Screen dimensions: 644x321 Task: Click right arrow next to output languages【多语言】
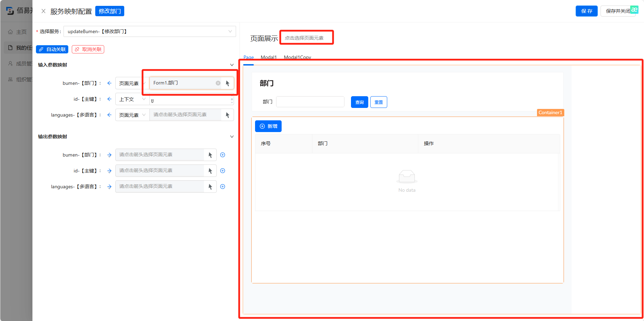pos(109,187)
